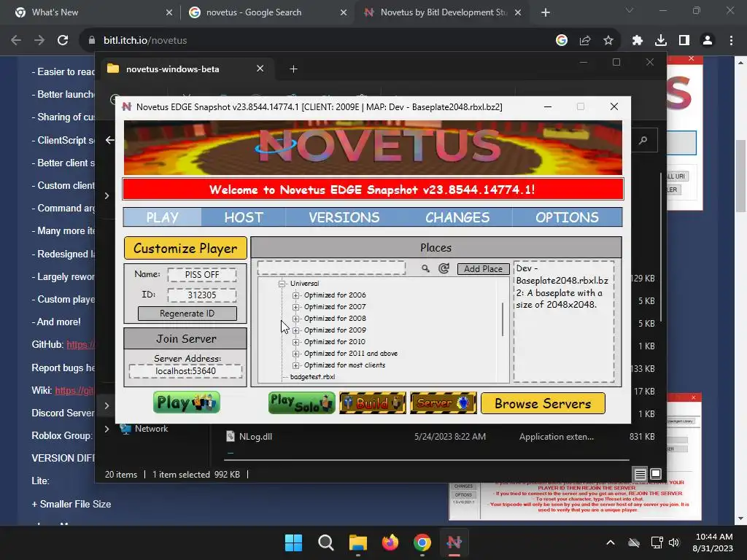Open the CHANGES tab
This screenshot has height=560, width=747.
tap(457, 217)
